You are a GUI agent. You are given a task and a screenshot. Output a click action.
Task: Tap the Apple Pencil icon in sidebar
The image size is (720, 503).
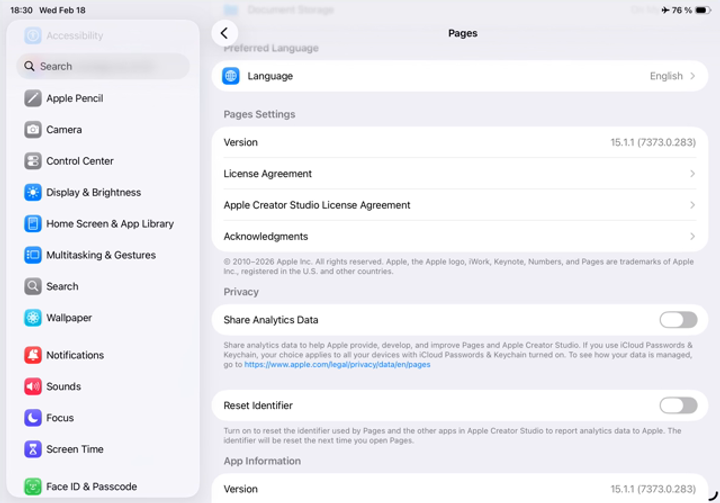point(33,98)
